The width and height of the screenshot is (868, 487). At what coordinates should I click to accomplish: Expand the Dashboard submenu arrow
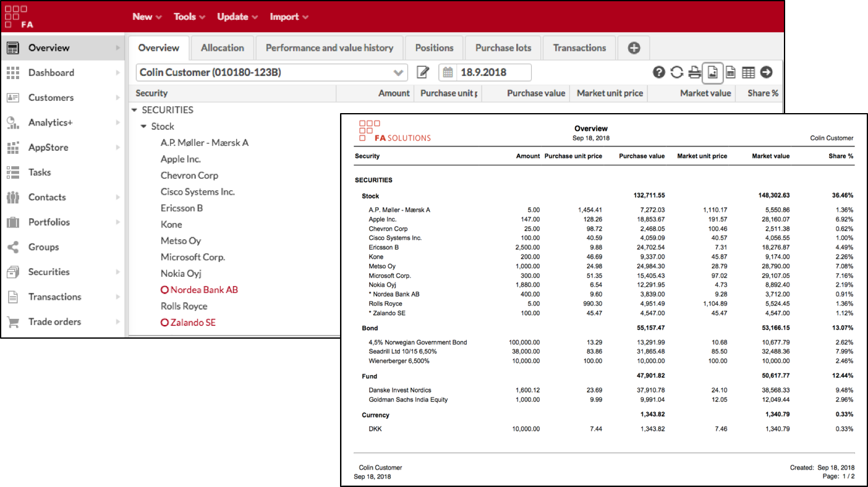coord(118,72)
